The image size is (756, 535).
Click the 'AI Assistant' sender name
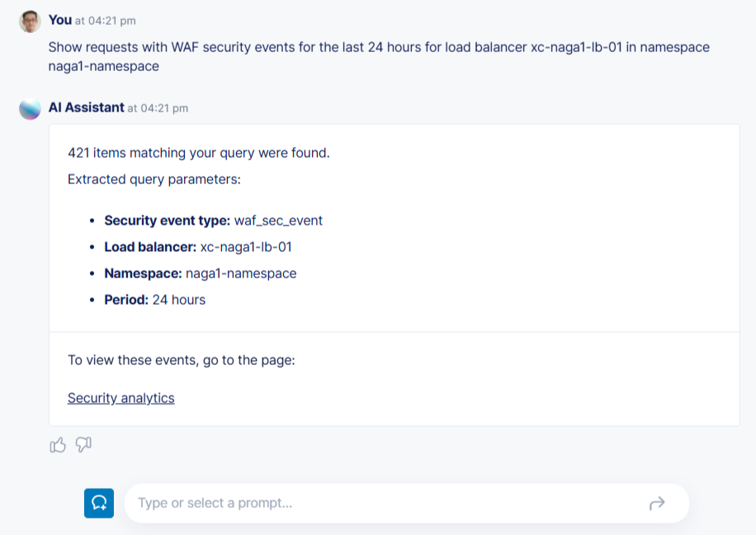pos(87,107)
